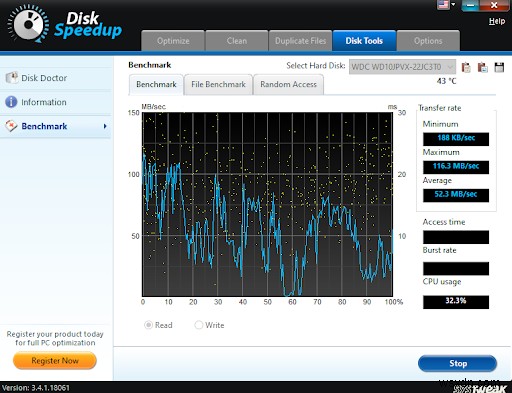The image size is (512, 393).
Task: Switch to File Benchmark sub-tab
Action: pyautogui.click(x=218, y=85)
